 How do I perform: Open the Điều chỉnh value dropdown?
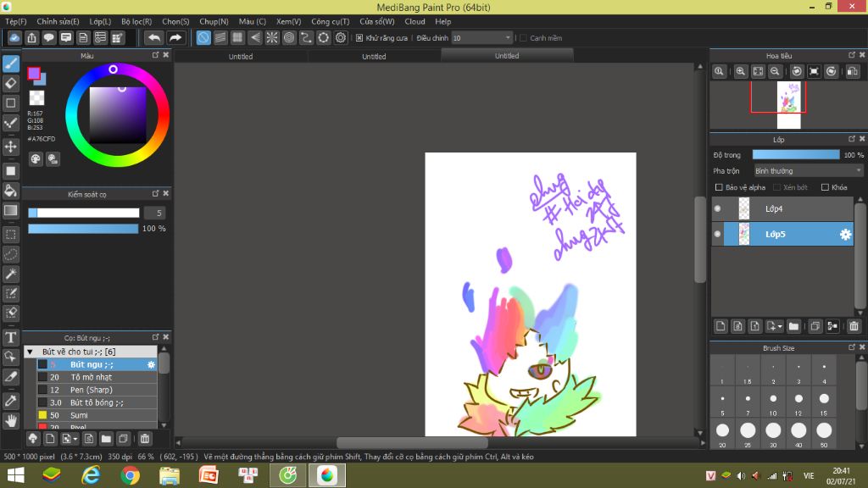coord(481,37)
